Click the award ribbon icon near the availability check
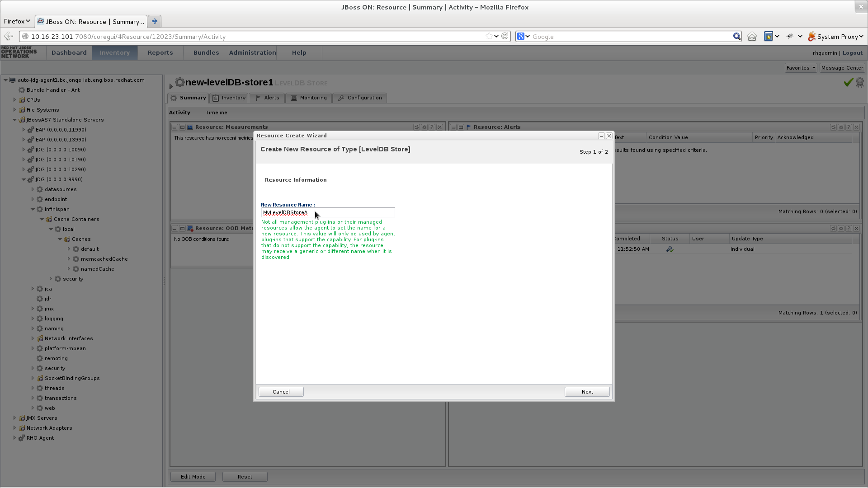Screen dimensions: 868x488 pos(859,83)
